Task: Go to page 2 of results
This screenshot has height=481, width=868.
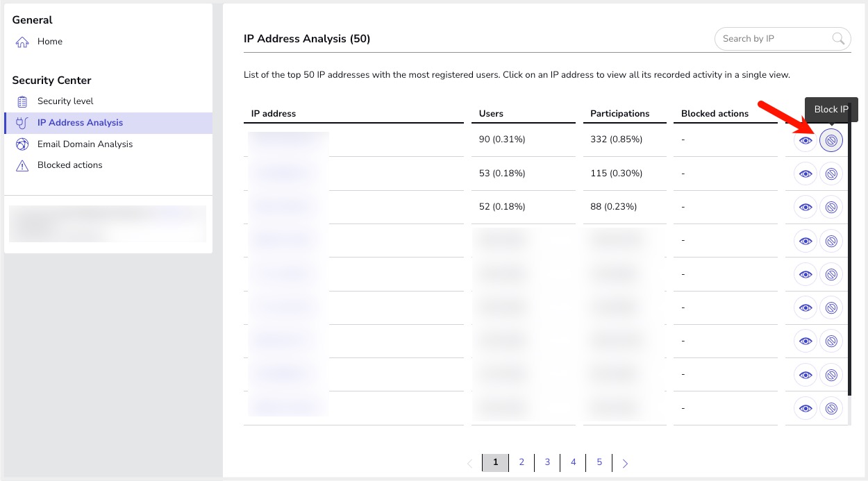Action: [521, 462]
